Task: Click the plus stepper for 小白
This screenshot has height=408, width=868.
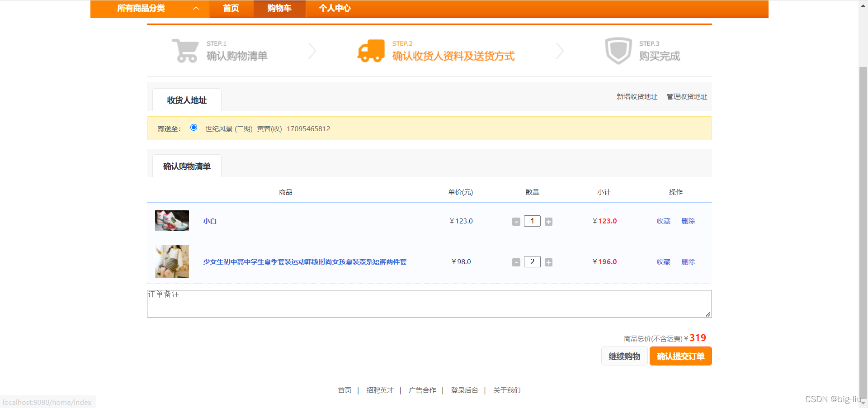Action: pyautogui.click(x=548, y=221)
